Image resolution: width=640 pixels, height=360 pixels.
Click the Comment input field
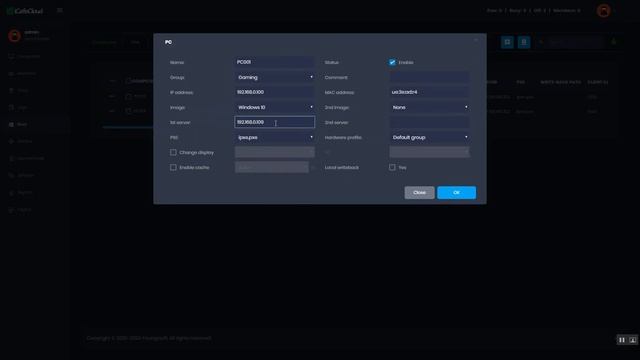pos(429,77)
